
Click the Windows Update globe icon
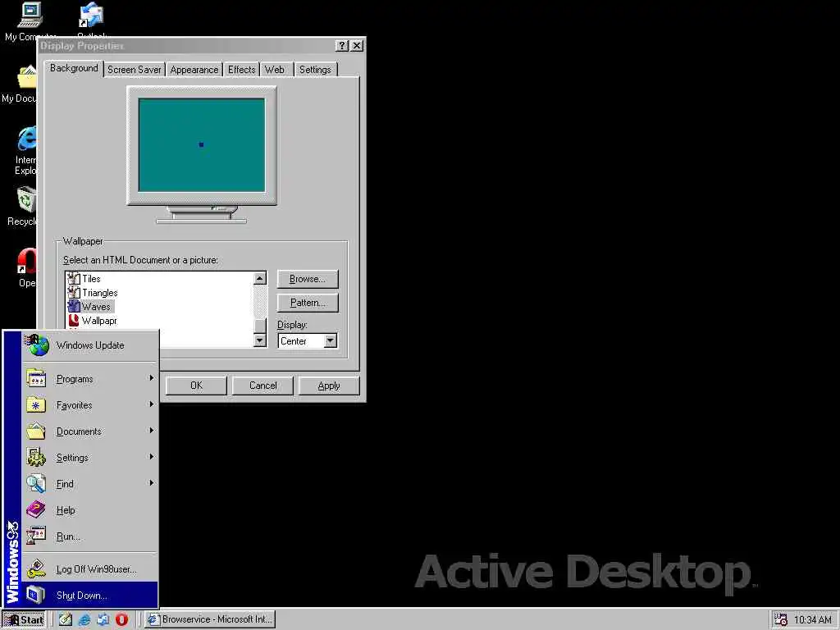pos(37,345)
